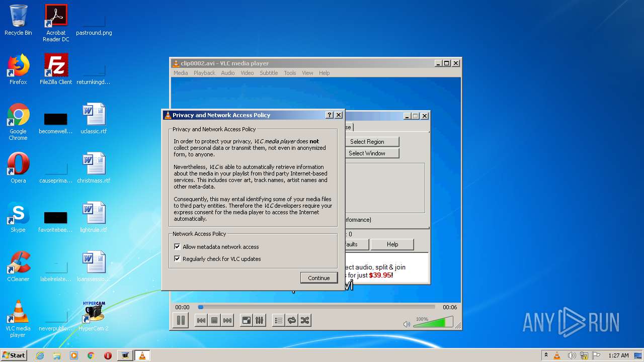
Task: Seek on the VLC playback timeline
Action: [316, 307]
